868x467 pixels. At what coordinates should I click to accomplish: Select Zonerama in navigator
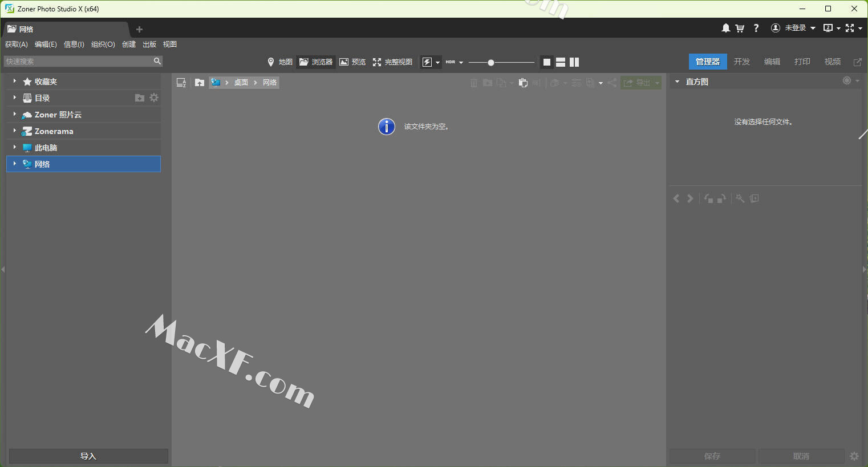tap(83, 131)
